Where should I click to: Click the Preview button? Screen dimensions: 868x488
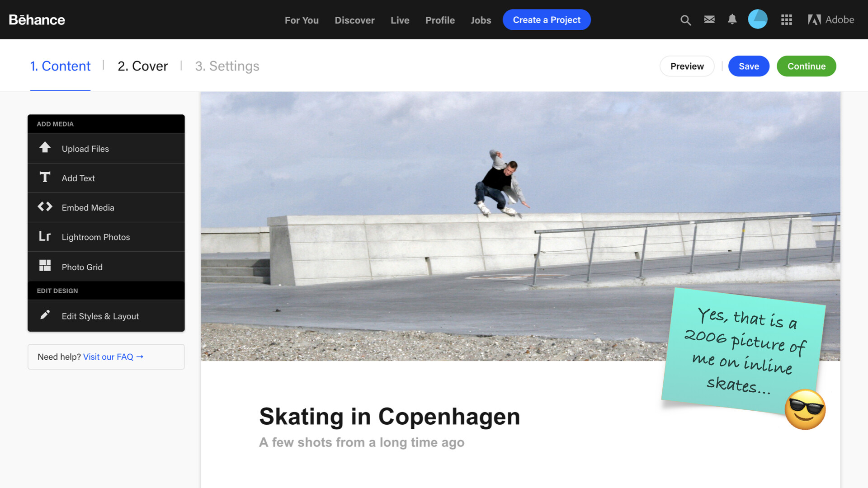click(687, 66)
